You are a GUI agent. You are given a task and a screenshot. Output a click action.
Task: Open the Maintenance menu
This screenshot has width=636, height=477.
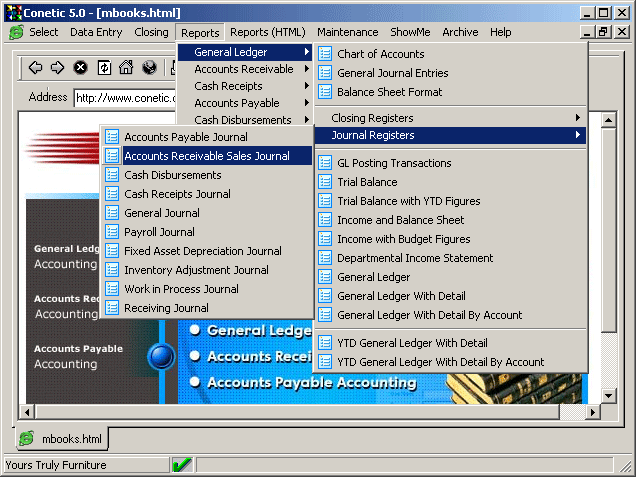click(x=347, y=32)
